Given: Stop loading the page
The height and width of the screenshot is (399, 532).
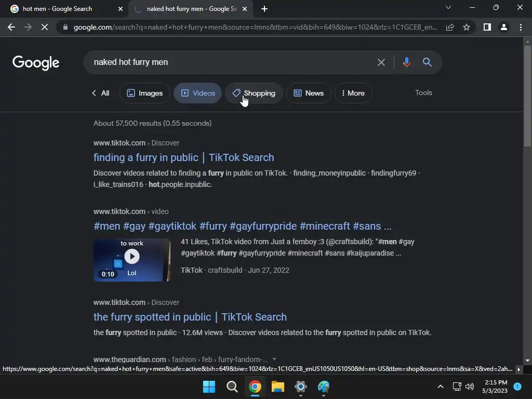Looking at the screenshot, I should (45, 27).
